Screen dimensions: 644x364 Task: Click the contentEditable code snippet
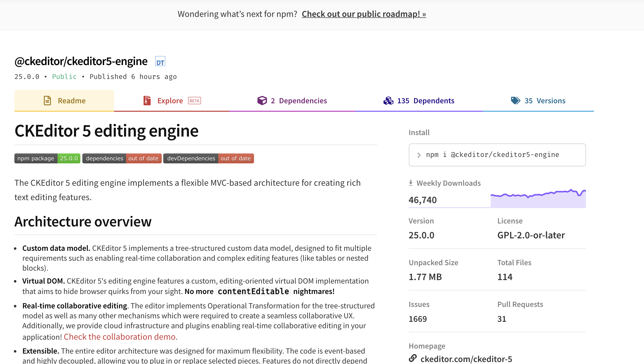click(253, 291)
